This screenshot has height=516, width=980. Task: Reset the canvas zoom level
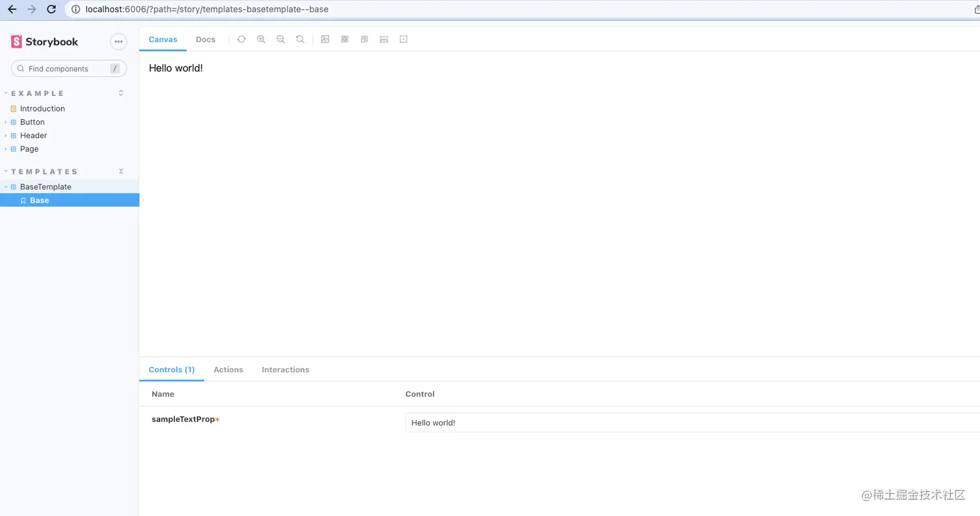300,39
